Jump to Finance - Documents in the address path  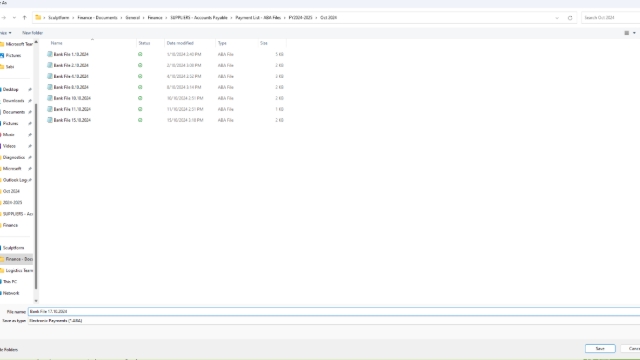pos(98,18)
